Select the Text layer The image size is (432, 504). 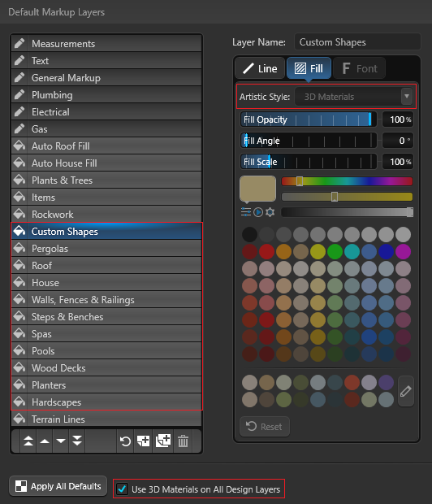click(106, 60)
